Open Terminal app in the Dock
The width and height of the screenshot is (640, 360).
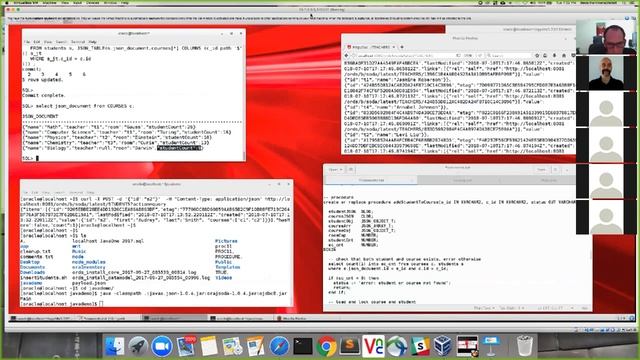303,346
